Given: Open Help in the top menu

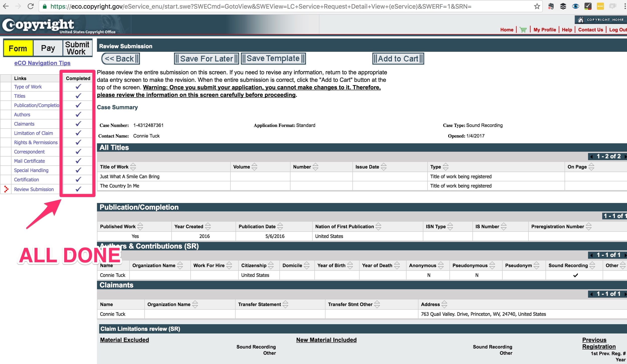Looking at the screenshot, I should click(567, 30).
